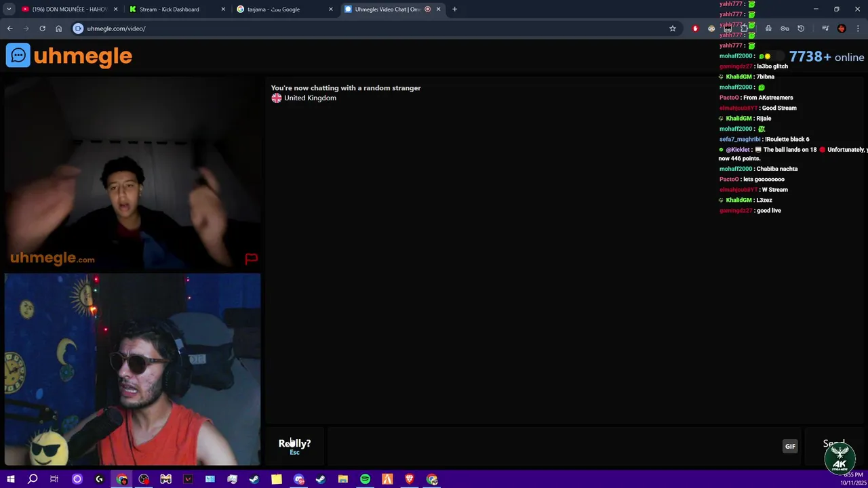868x488 pixels.
Task: Open the browser profile avatar
Action: coord(842,28)
